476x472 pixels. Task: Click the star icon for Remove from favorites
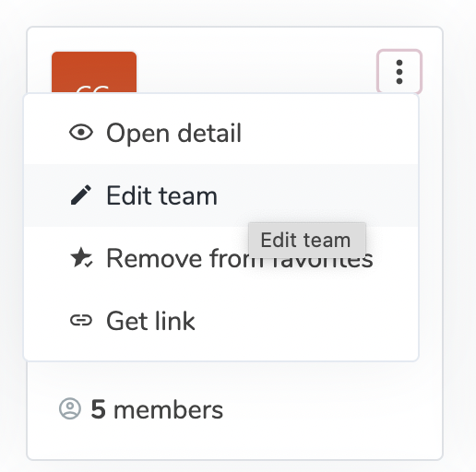tap(81, 257)
